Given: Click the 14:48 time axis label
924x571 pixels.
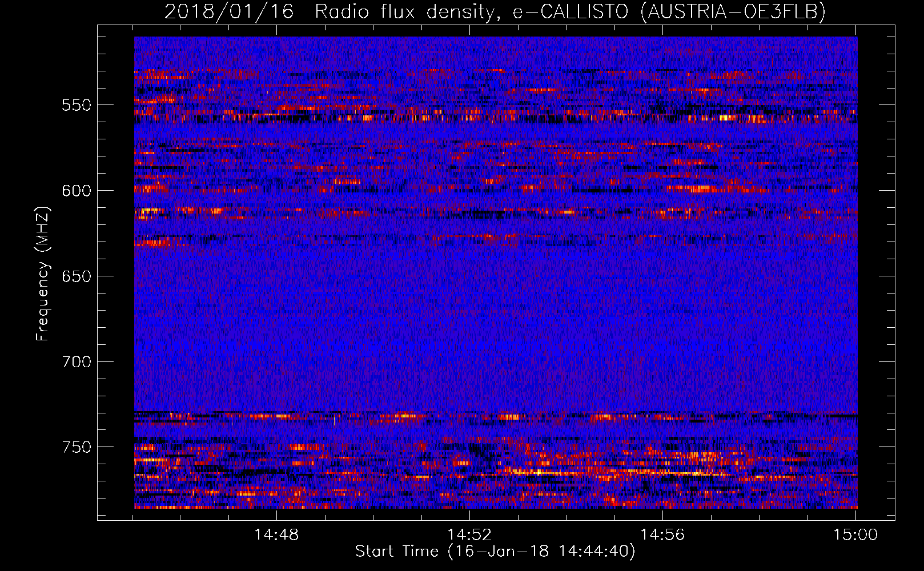Looking at the screenshot, I should (x=276, y=535).
